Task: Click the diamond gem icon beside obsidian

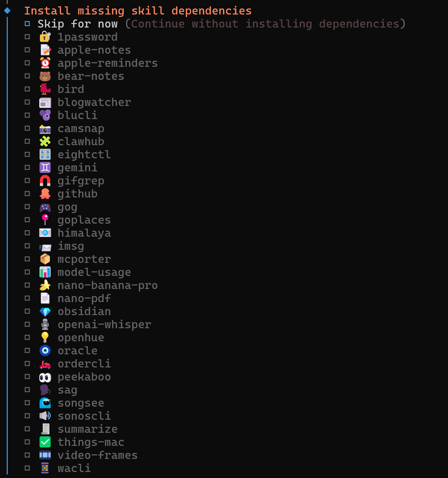Action: [x=45, y=311]
